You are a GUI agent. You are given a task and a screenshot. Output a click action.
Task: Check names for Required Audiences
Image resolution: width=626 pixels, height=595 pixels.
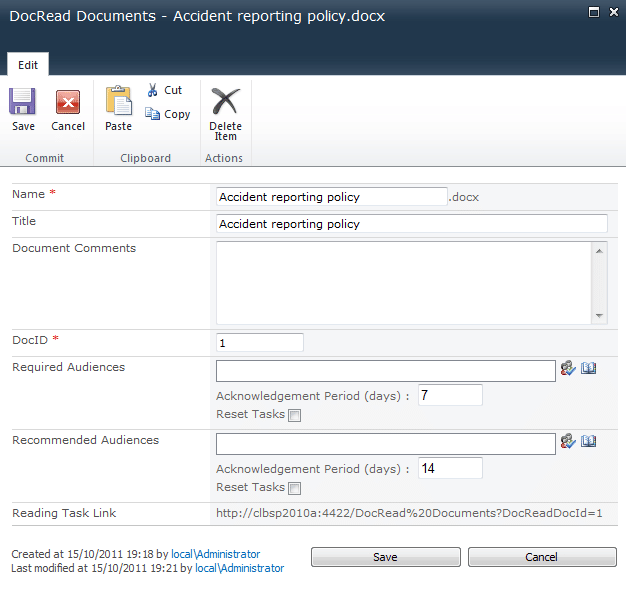tap(568, 369)
